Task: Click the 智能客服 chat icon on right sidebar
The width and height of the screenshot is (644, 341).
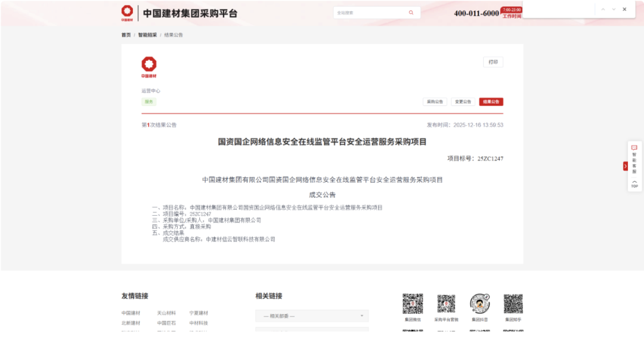Action: pyautogui.click(x=634, y=148)
